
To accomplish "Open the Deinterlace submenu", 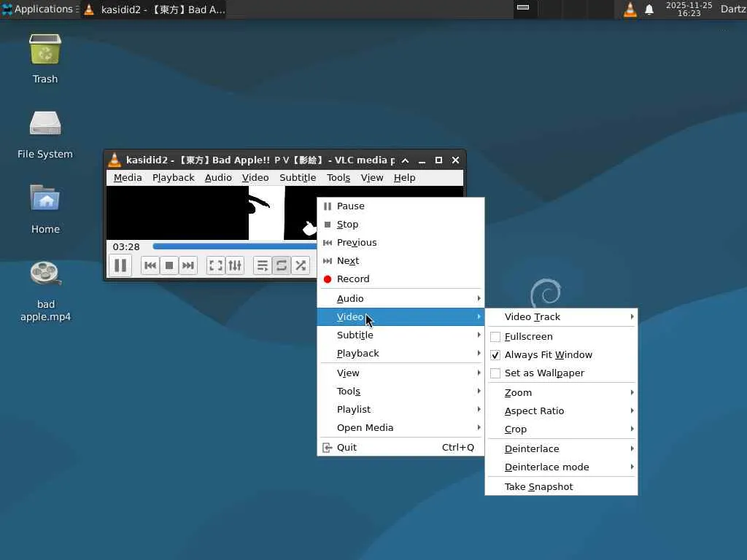I will click(561, 448).
